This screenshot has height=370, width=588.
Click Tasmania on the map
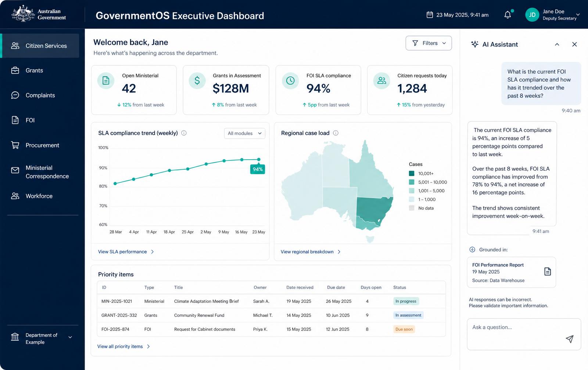tap(370, 239)
